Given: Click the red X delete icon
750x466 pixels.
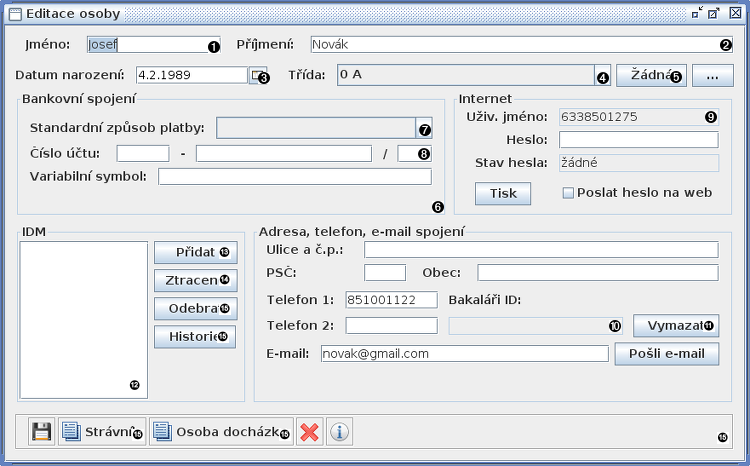Looking at the screenshot, I should [310, 432].
